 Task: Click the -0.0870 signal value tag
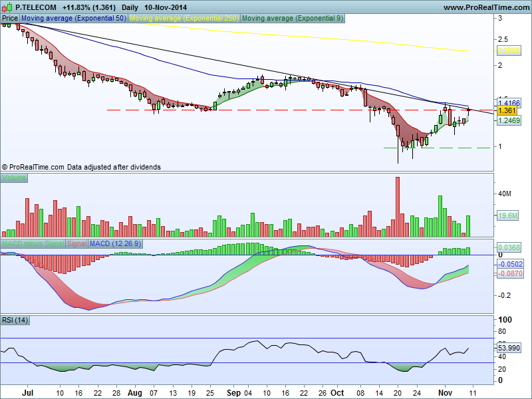510,273
